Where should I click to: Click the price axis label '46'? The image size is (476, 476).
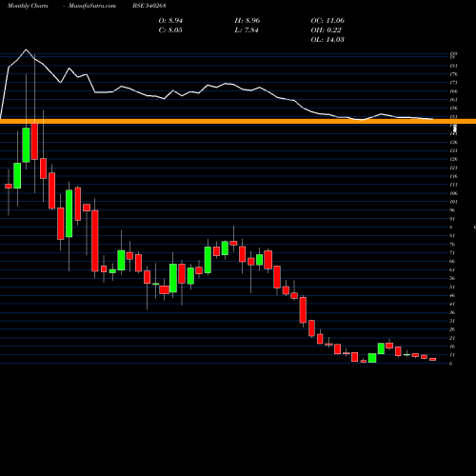coord(452,295)
